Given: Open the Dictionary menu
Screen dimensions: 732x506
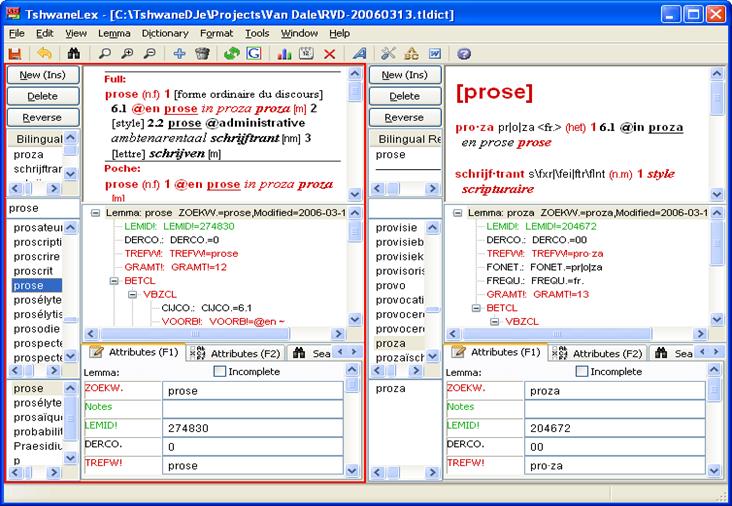Looking at the screenshot, I should point(164,33).
